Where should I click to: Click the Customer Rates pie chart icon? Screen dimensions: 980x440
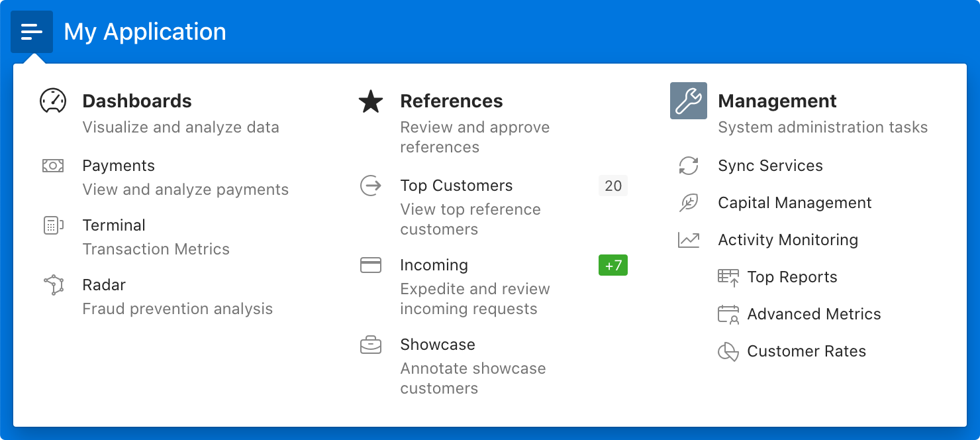click(729, 352)
